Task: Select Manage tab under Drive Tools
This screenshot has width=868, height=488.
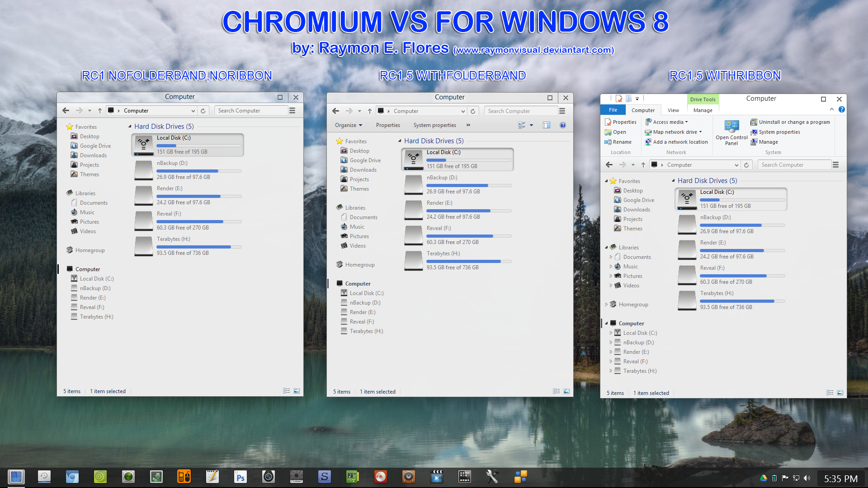Action: 703,110
